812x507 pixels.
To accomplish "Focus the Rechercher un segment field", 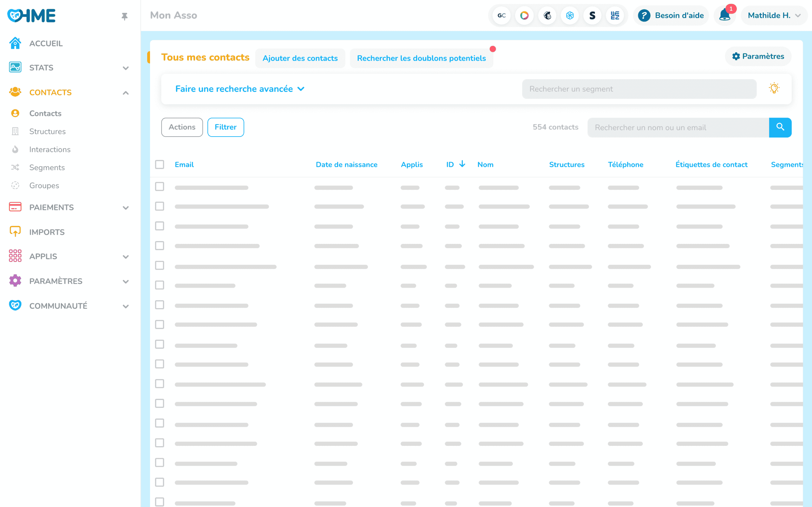I will point(639,89).
